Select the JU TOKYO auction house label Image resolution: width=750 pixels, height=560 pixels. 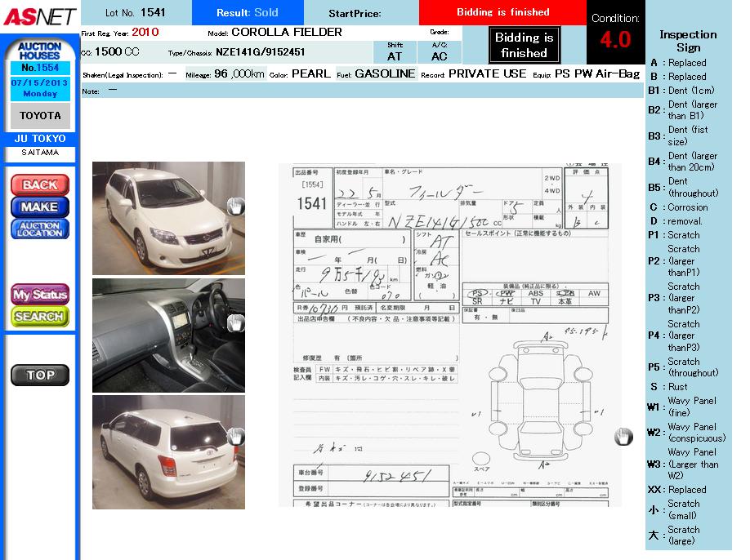39,139
